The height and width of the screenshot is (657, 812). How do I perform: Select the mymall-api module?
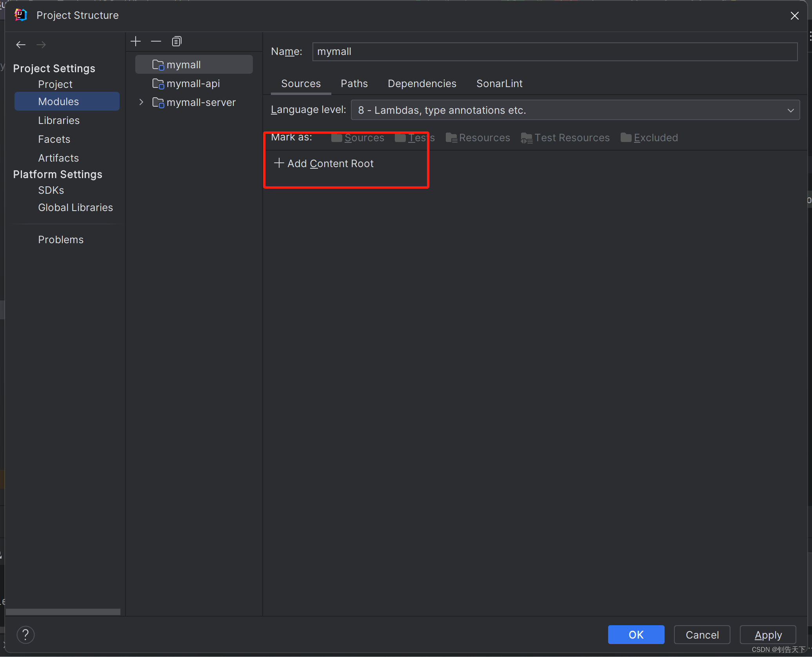click(x=193, y=84)
